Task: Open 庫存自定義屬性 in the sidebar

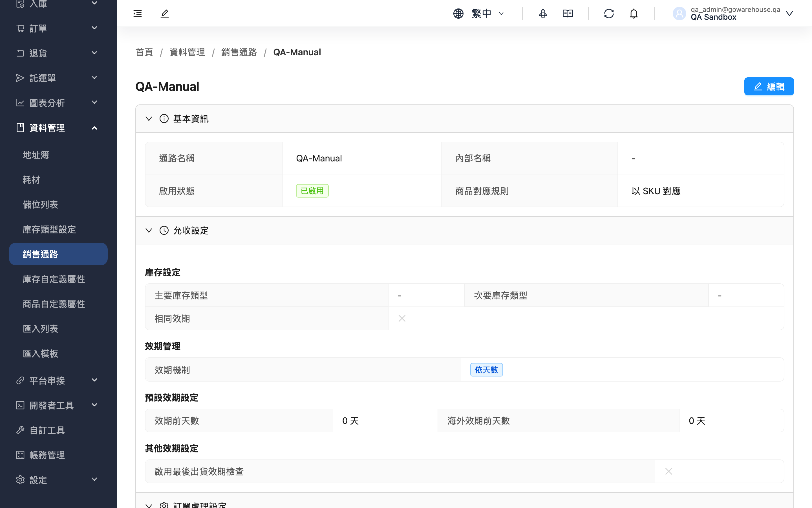Action: pos(58,279)
